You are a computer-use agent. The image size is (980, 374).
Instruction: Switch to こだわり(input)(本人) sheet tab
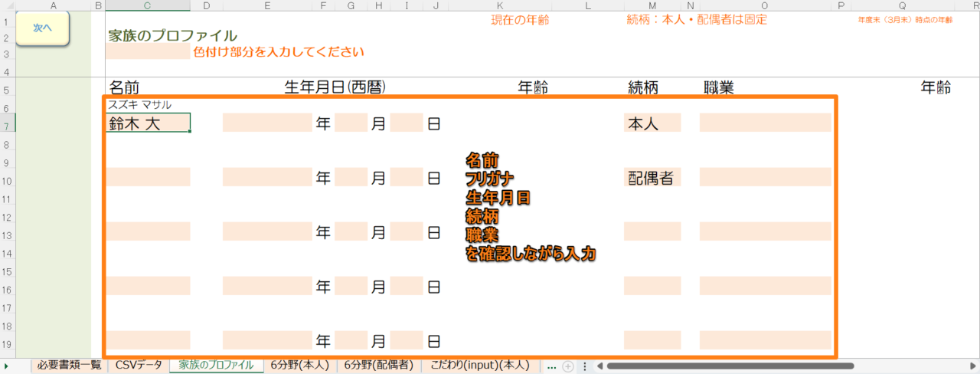point(479,366)
